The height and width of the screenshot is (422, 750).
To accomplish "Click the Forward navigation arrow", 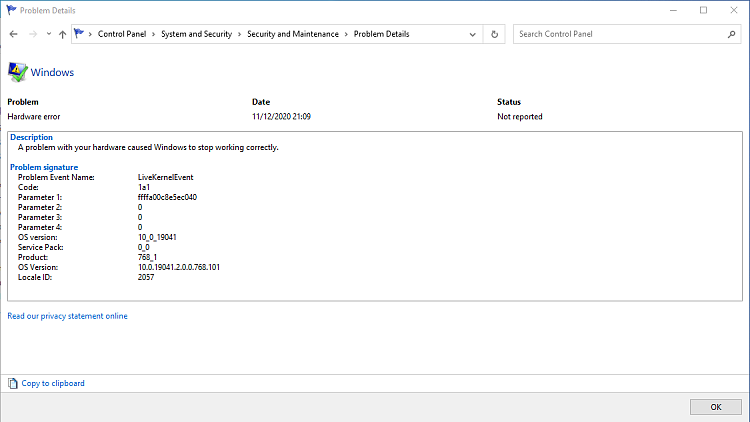I will coord(32,34).
